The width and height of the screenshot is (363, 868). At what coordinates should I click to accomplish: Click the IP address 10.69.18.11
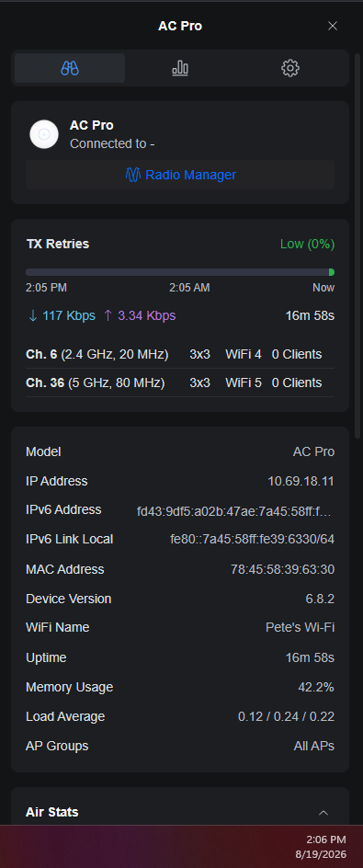301,481
